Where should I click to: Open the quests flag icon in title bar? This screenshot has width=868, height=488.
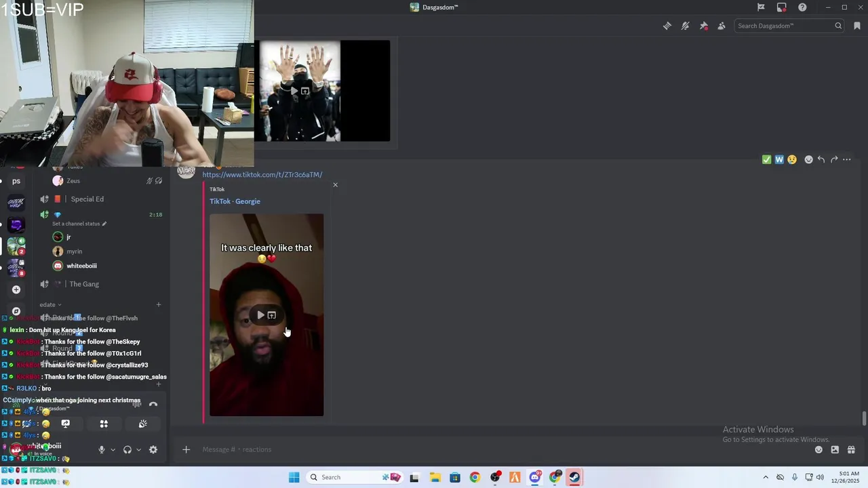tap(761, 7)
